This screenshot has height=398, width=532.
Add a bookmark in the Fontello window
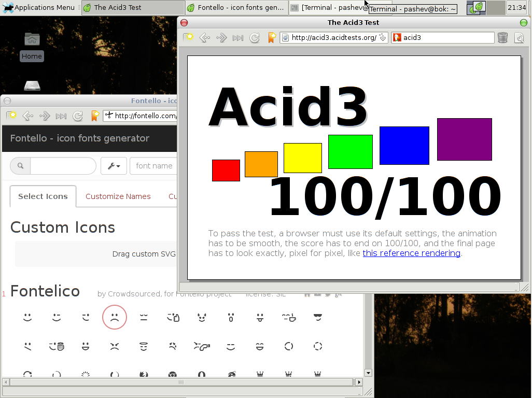tap(95, 116)
